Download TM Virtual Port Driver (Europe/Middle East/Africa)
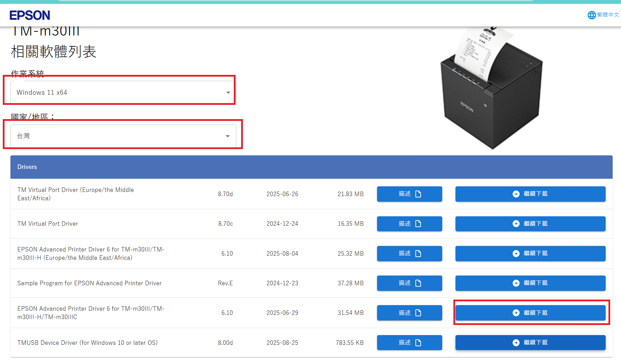 [530, 194]
